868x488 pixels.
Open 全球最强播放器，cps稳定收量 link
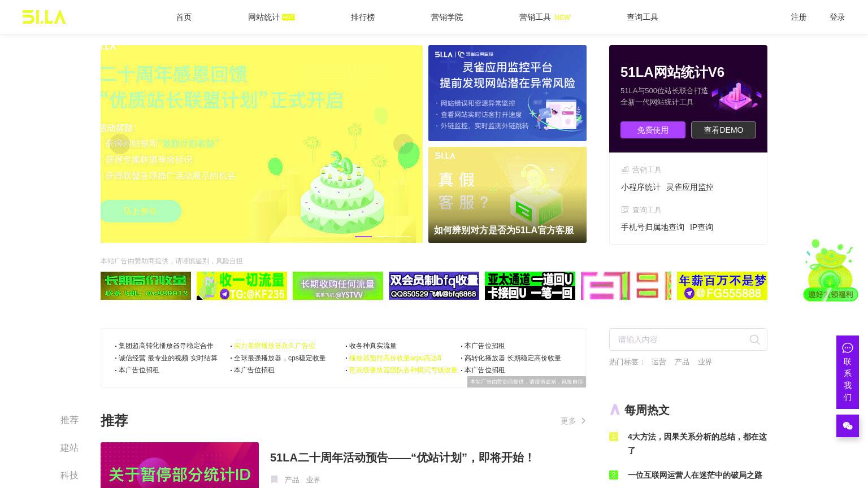coord(280,358)
